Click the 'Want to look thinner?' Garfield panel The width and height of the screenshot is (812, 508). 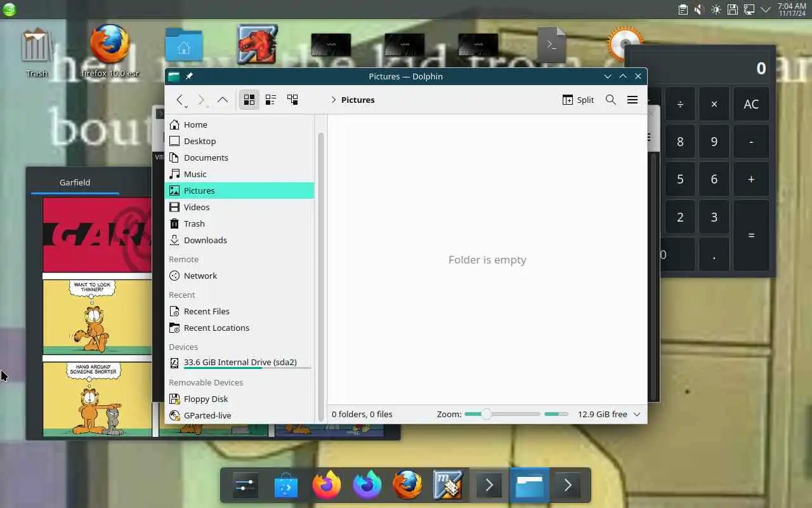point(97,316)
